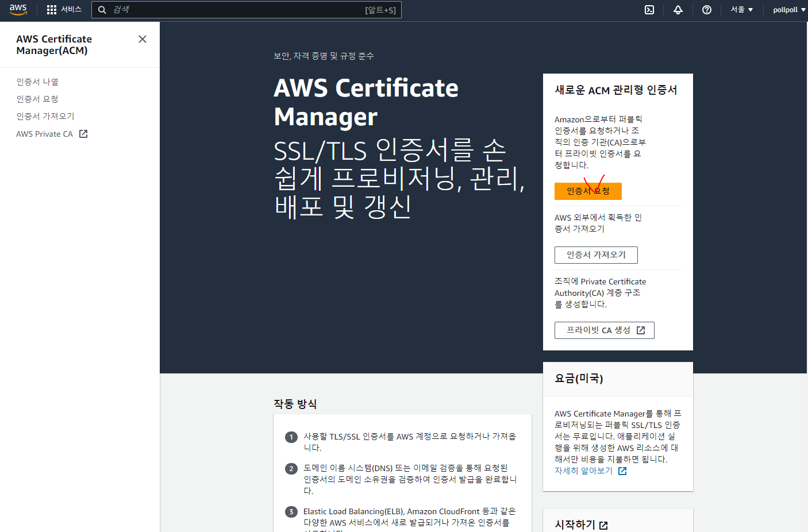808x532 pixels.
Task: Click the 요금(미국) panel heading
Action: point(579,379)
